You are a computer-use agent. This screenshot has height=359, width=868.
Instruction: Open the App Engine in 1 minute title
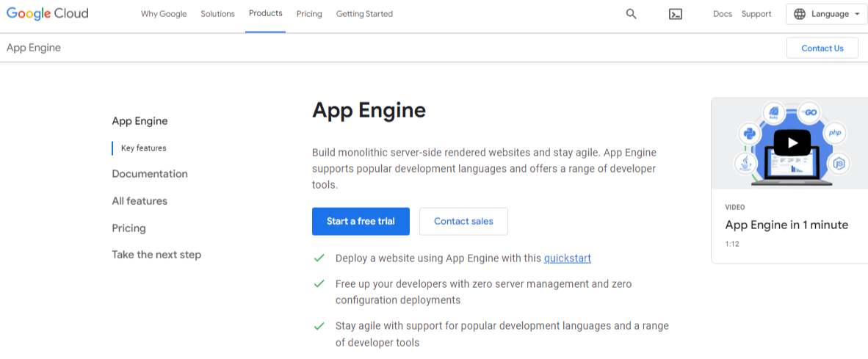[x=786, y=225]
